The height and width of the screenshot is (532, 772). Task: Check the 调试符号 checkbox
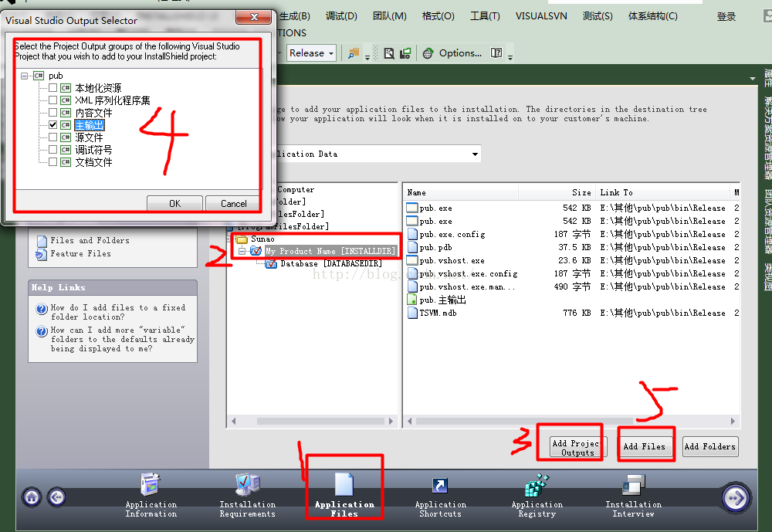coord(52,149)
